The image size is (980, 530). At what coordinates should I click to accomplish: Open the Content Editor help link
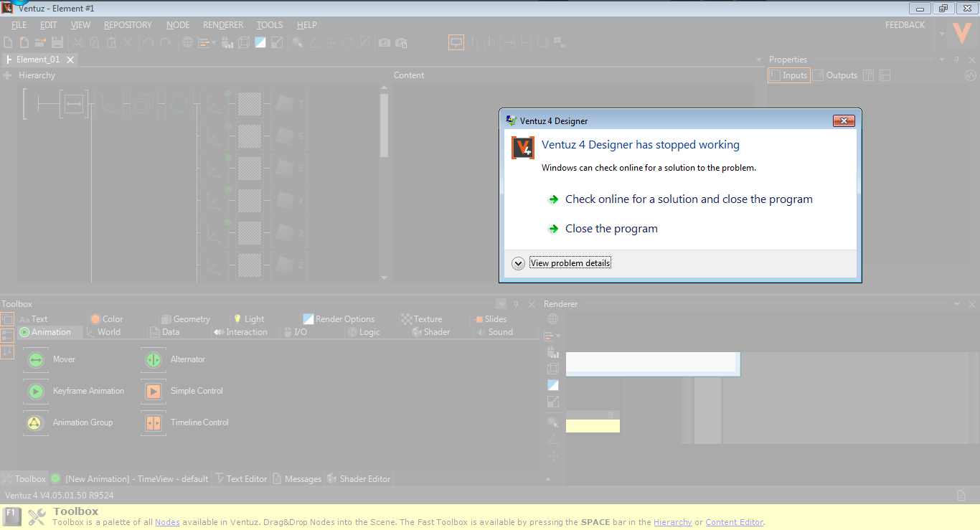[x=734, y=522]
